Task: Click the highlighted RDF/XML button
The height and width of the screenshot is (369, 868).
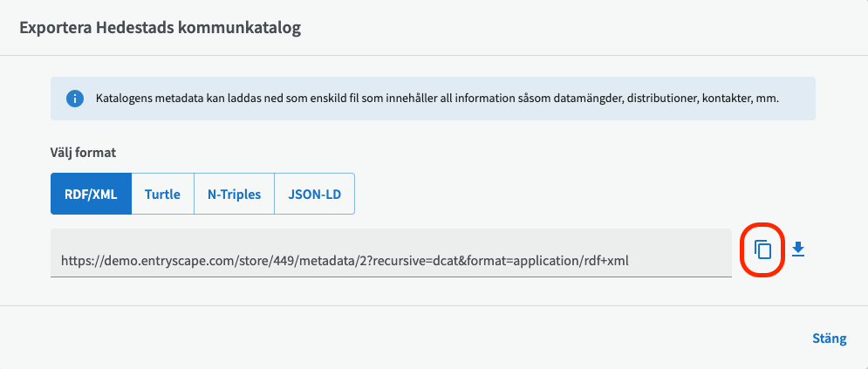Action: click(91, 194)
